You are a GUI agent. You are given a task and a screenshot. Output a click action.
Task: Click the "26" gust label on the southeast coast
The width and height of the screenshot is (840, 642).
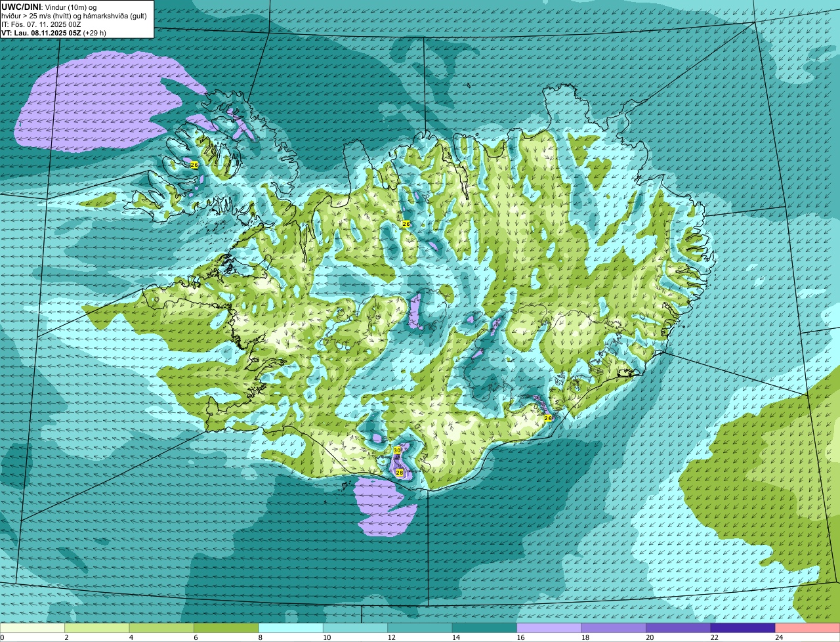point(548,417)
